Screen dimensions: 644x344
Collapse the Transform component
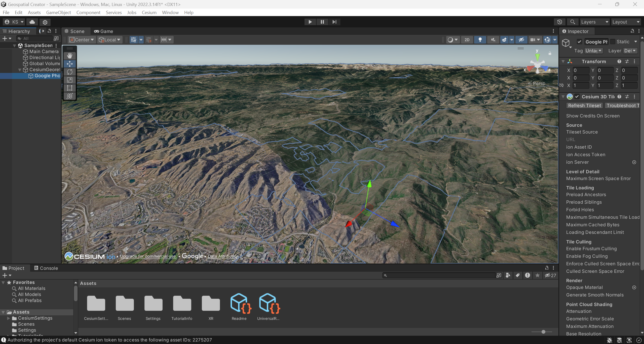coord(563,61)
